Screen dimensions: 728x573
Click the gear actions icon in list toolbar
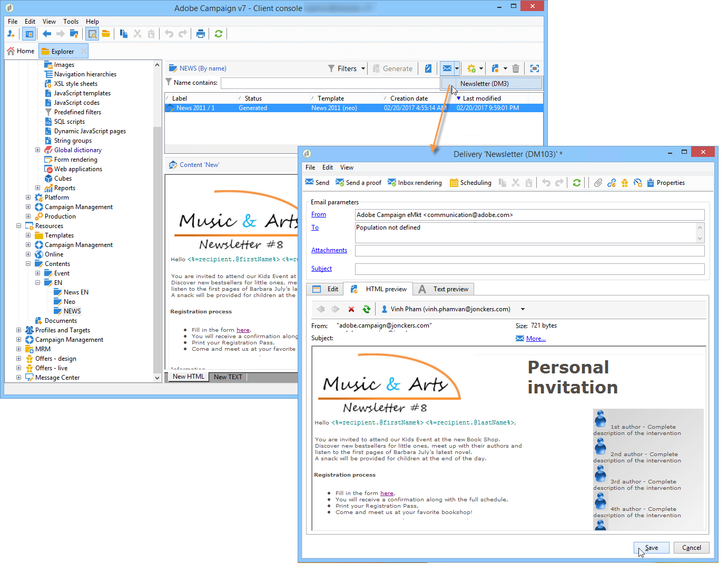[471, 68]
